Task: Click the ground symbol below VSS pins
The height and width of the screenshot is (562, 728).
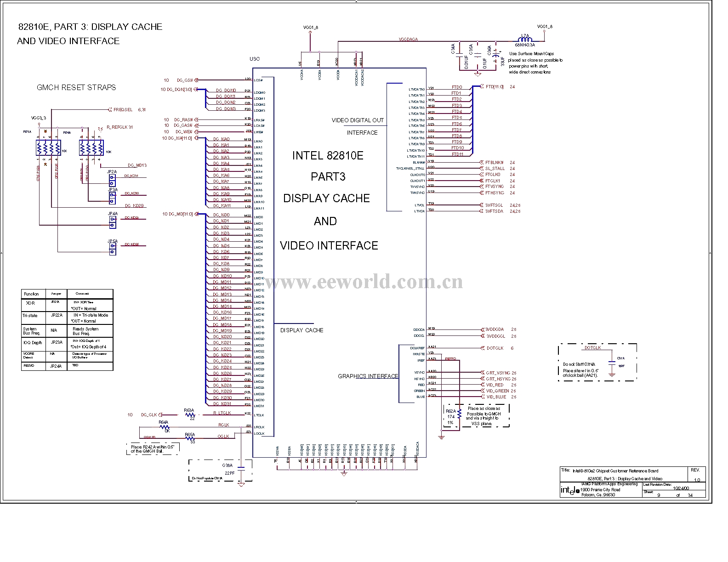Action: (344, 473)
